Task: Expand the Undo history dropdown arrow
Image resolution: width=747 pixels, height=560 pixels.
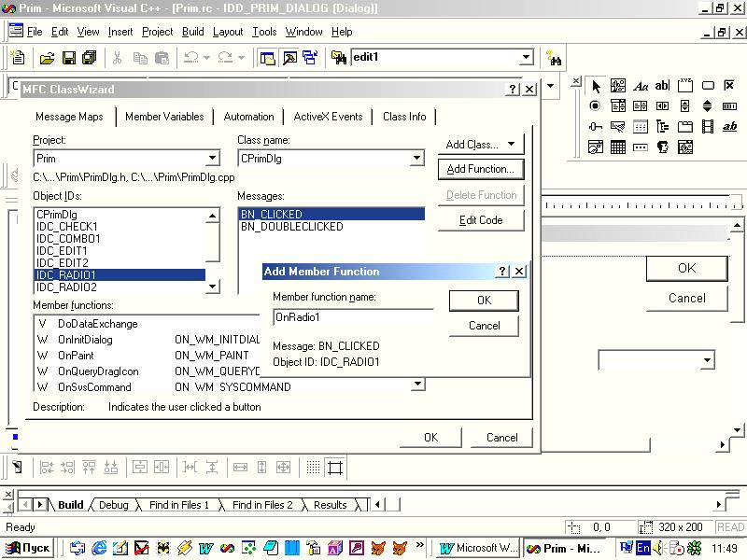Action: tap(206, 58)
